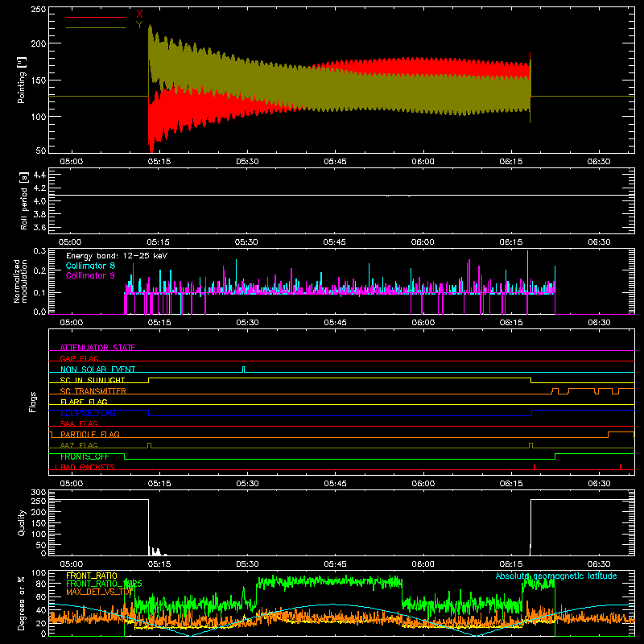This screenshot has width=644, height=644.
Task: Select the Energy band 12-25 keV label
Action: (117, 256)
